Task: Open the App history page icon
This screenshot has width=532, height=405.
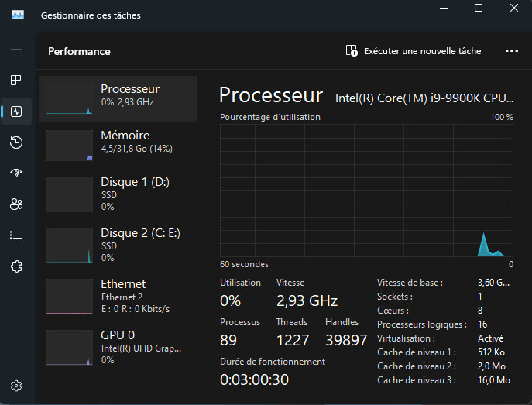Action: (x=16, y=142)
